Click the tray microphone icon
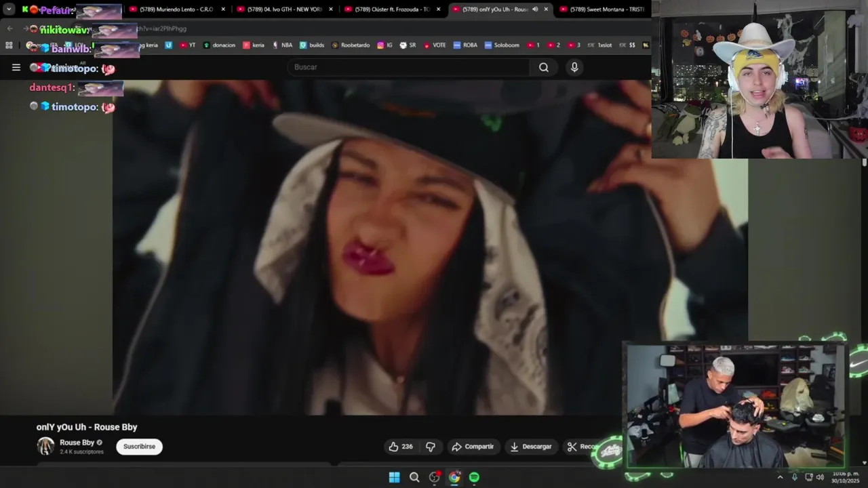The image size is (868, 488). (x=794, y=477)
